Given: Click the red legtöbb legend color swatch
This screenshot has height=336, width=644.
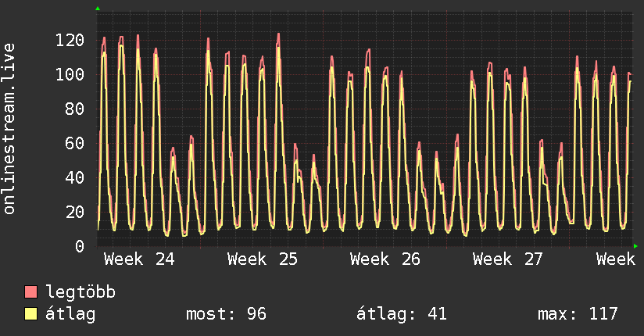Looking at the screenshot, I should click(x=30, y=292).
